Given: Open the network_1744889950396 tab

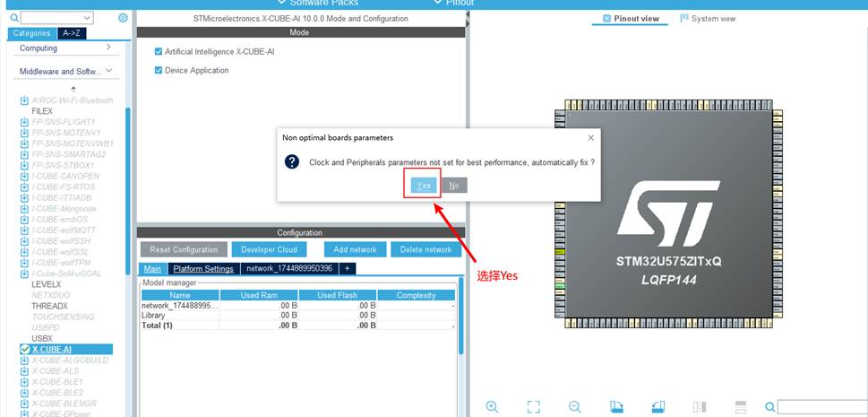Looking at the screenshot, I should tap(289, 268).
